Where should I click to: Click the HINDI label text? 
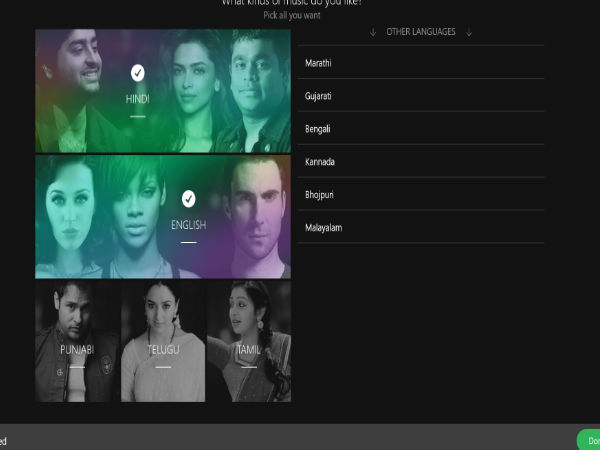point(138,100)
